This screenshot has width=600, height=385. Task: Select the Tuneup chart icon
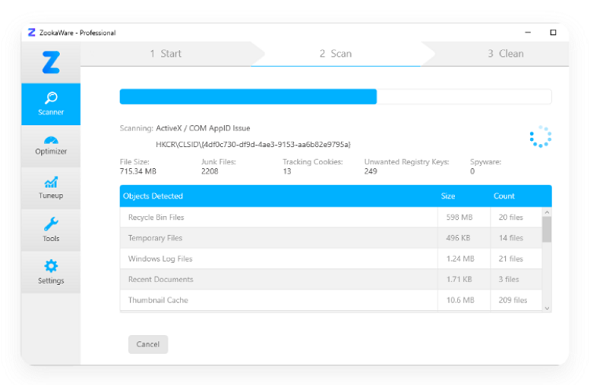pos(51,183)
